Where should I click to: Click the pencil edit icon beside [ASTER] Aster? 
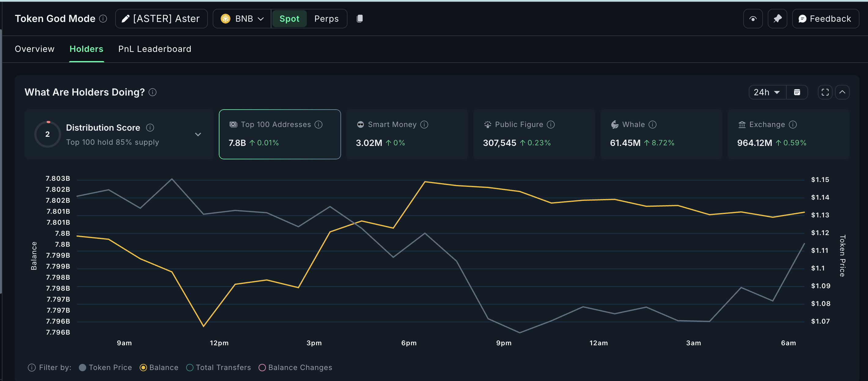pyautogui.click(x=125, y=19)
